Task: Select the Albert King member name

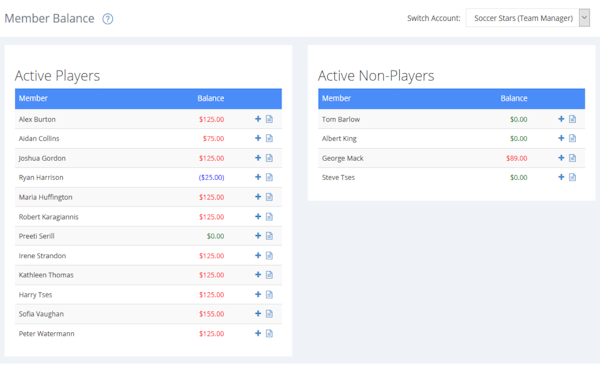Action: (x=339, y=138)
